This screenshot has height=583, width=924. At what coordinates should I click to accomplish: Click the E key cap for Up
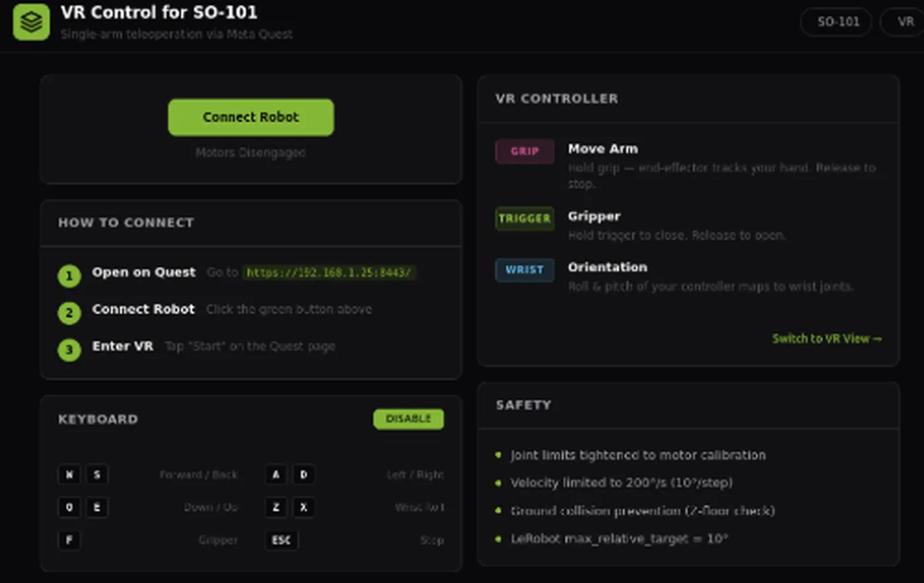pos(97,507)
